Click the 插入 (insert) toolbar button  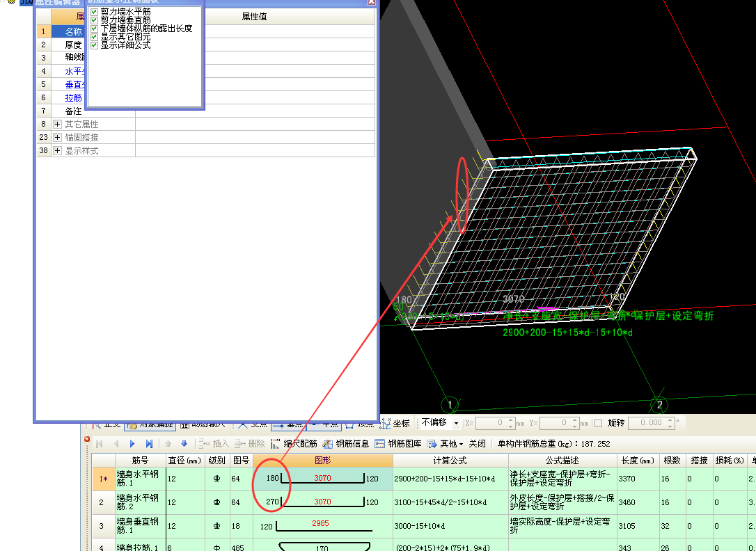[x=214, y=444]
